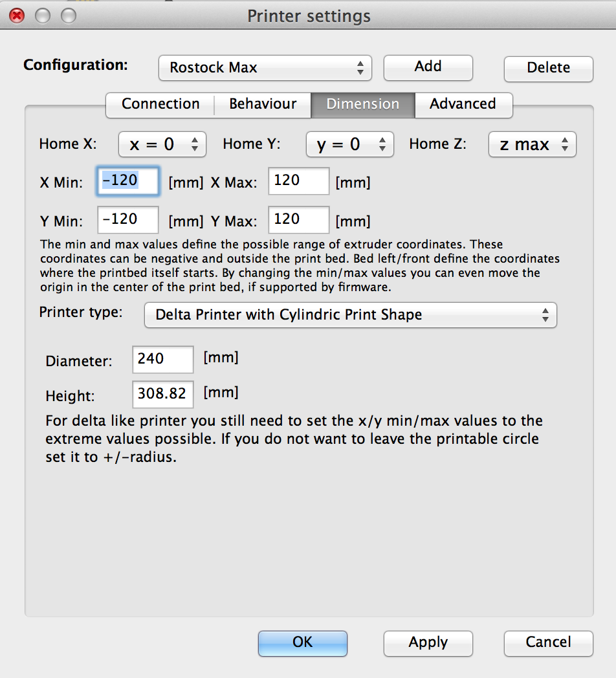Image resolution: width=616 pixels, height=678 pixels.
Task: Select the Y Max input field
Action: click(298, 220)
